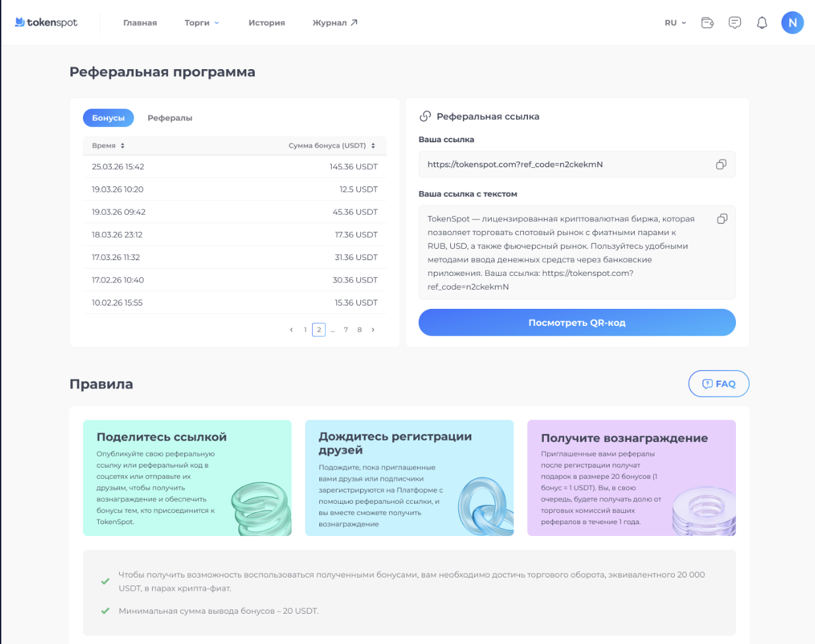Copy the referral link with text
The height and width of the screenshot is (644, 815).
point(722,219)
